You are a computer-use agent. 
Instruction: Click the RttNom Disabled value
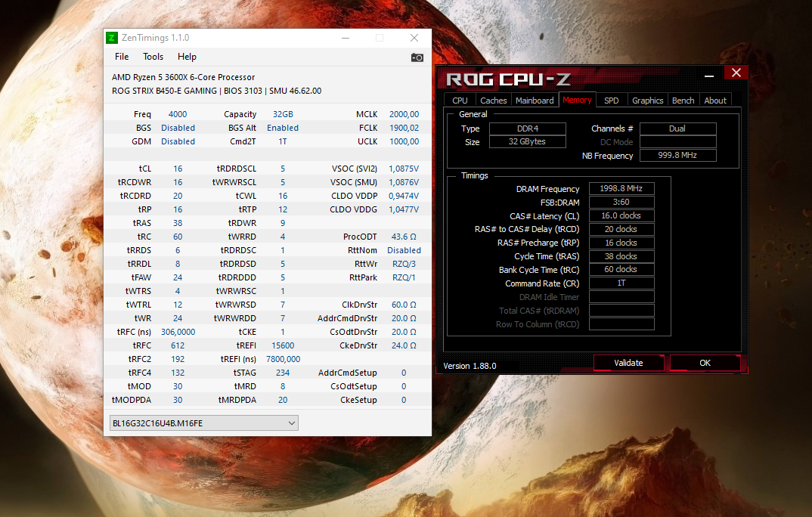pyautogui.click(x=404, y=250)
